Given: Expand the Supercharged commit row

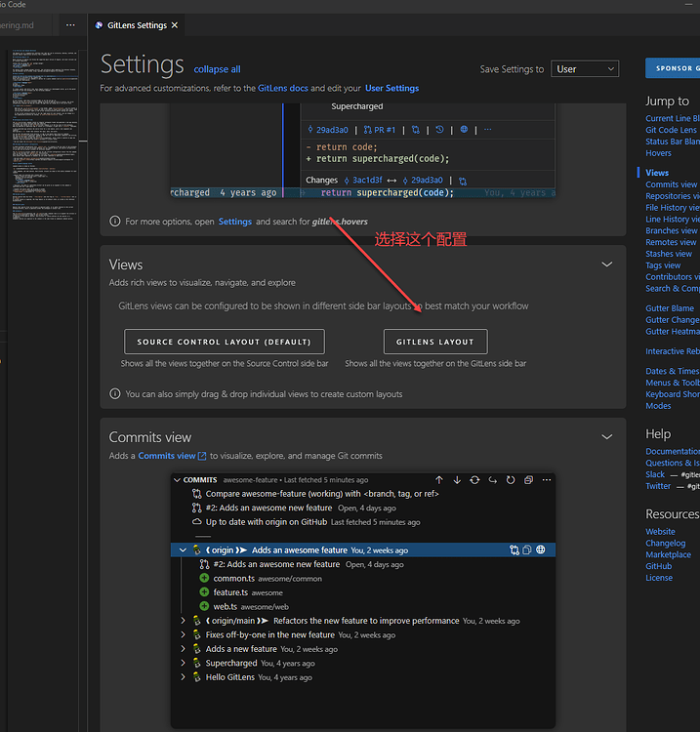Looking at the screenshot, I should (184, 663).
